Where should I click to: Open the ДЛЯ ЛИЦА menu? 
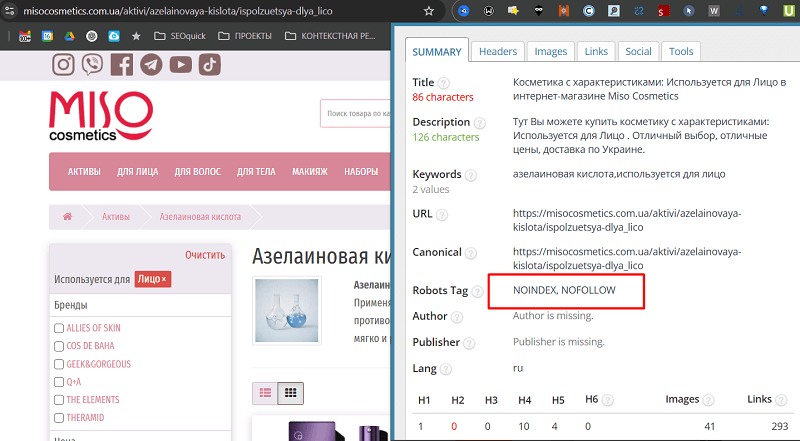click(138, 172)
